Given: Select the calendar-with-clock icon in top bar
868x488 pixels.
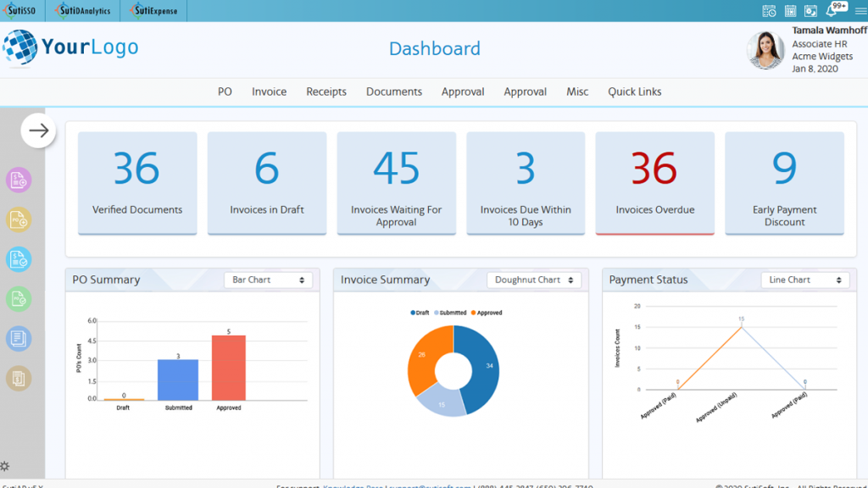Looking at the screenshot, I should click(769, 10).
